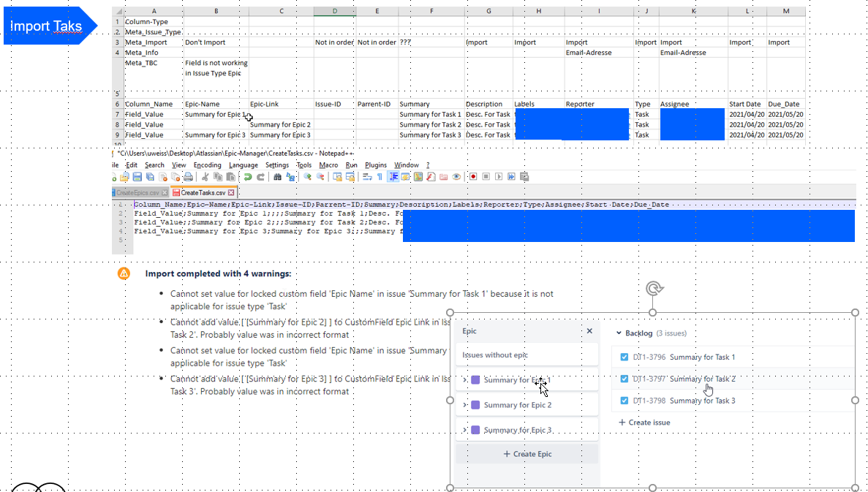Click the rotate handle above the selected image
Viewport: 868px width, 492px height.
point(653,288)
